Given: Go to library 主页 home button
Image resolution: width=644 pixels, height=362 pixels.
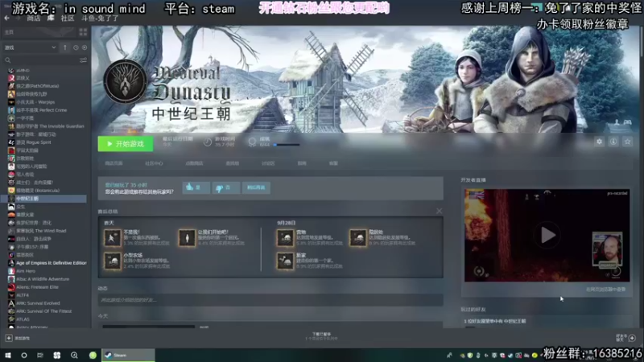Looking at the screenshot, I should pyautogui.click(x=39, y=32).
